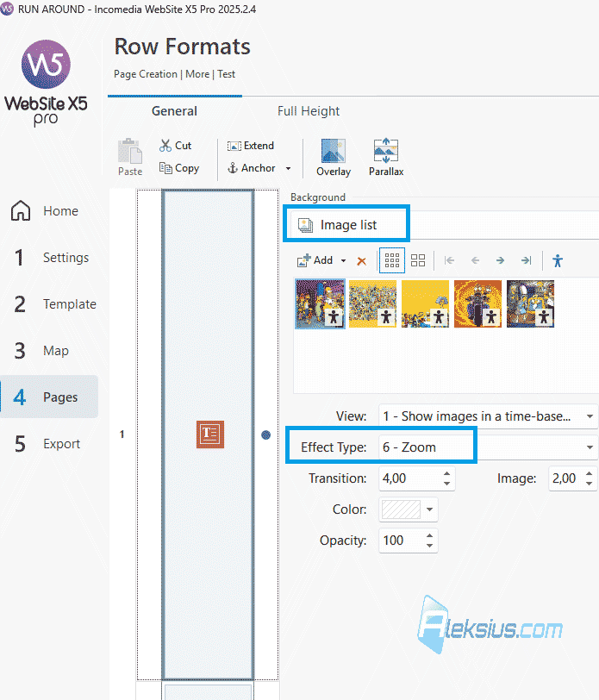Image resolution: width=599 pixels, height=700 pixels.
Task: Open the Effect Type dropdown
Action: point(489,447)
